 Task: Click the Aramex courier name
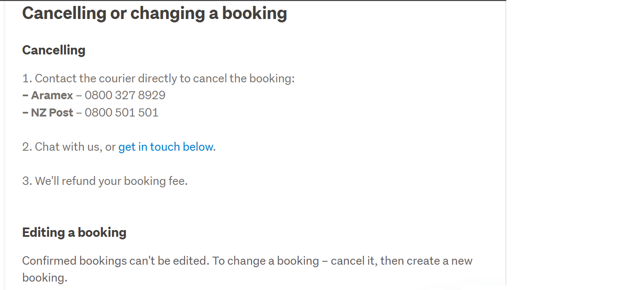coord(52,95)
